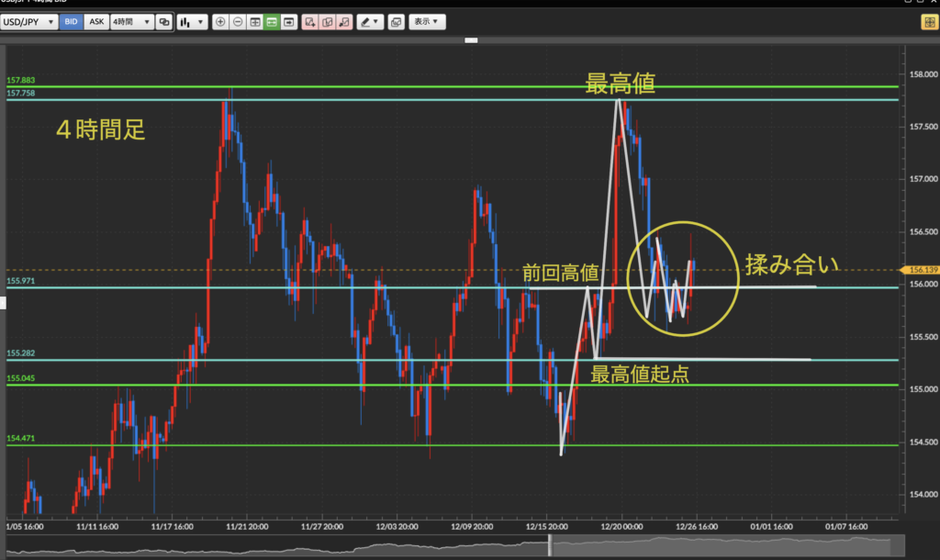Viewport: 940px width, 560px height.
Task: Click the yellow crosshair button at top right
Action: pyautogui.click(x=928, y=21)
